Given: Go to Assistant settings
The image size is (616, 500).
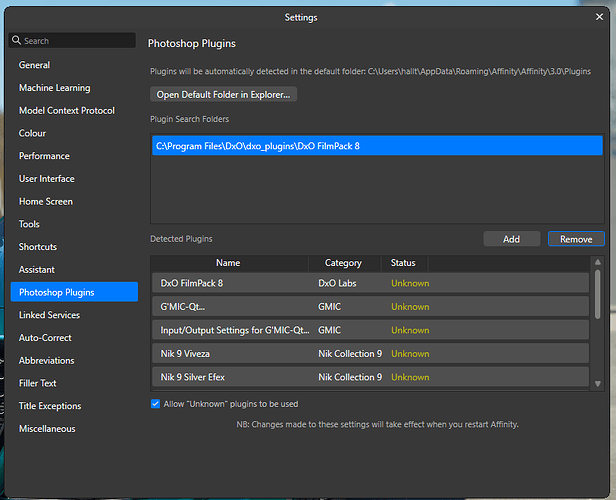Looking at the screenshot, I should click(37, 269).
